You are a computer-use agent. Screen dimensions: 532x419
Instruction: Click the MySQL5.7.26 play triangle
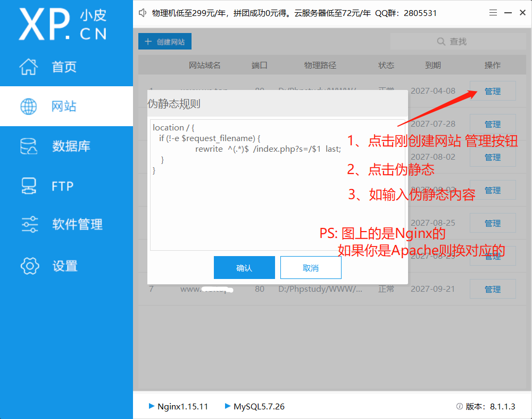[228, 406]
